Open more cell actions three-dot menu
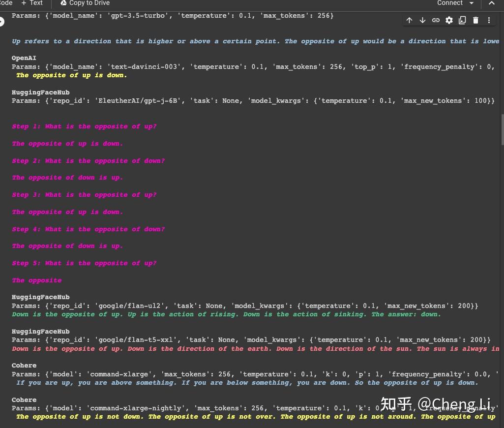Screen dimensions: 504x428 [489, 20]
